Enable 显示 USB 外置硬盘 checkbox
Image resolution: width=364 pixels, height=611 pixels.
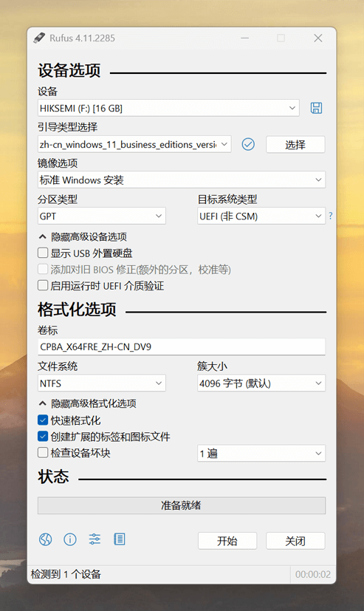point(43,253)
